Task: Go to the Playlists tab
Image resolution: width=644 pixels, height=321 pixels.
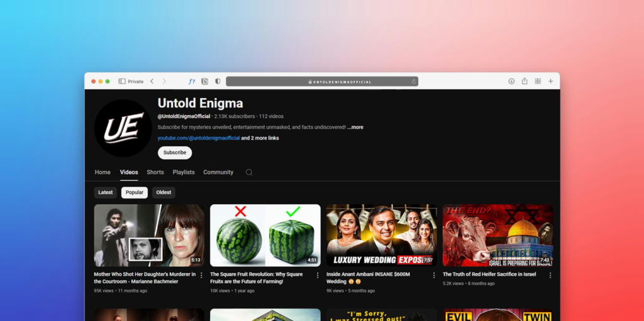Action: (x=184, y=172)
